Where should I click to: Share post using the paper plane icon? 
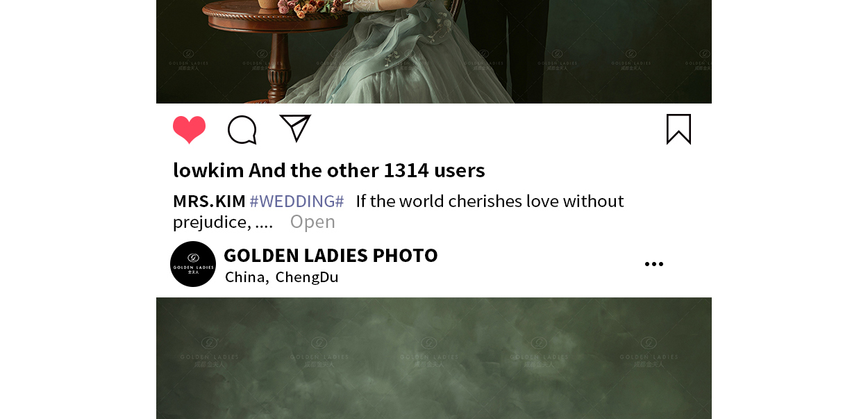(295, 129)
